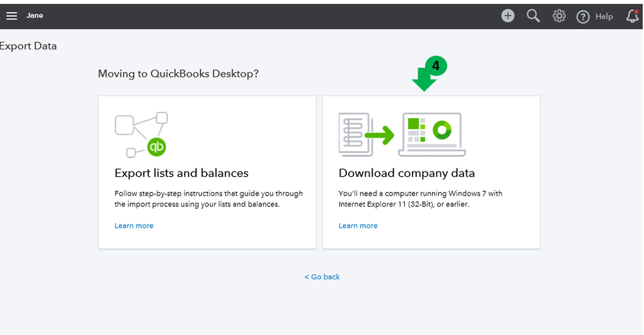The width and height of the screenshot is (644, 335).
Task: Click the Moving to QuickBooks Desktop heading
Action: tap(178, 74)
